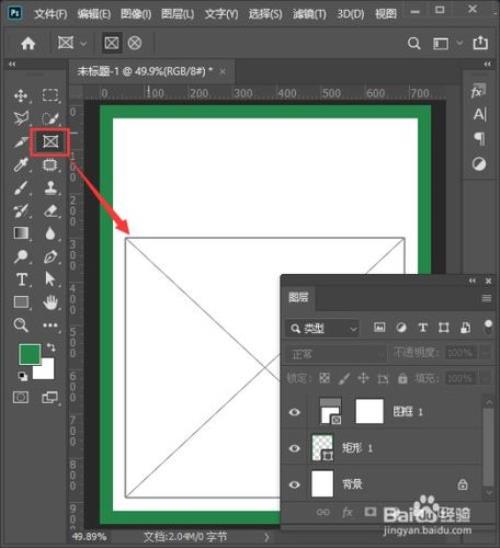Toggle Quick Mask mode
Image resolution: width=500 pixels, height=548 pixels.
[21, 397]
